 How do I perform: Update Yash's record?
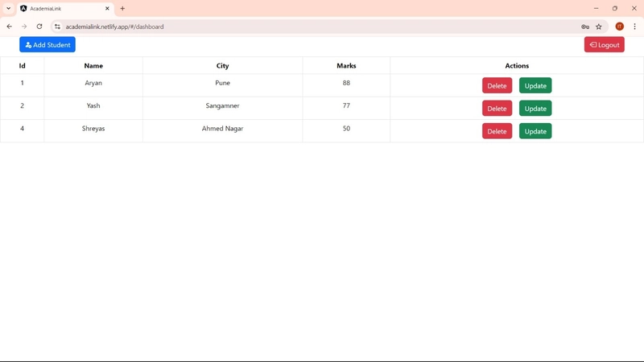pyautogui.click(x=535, y=109)
